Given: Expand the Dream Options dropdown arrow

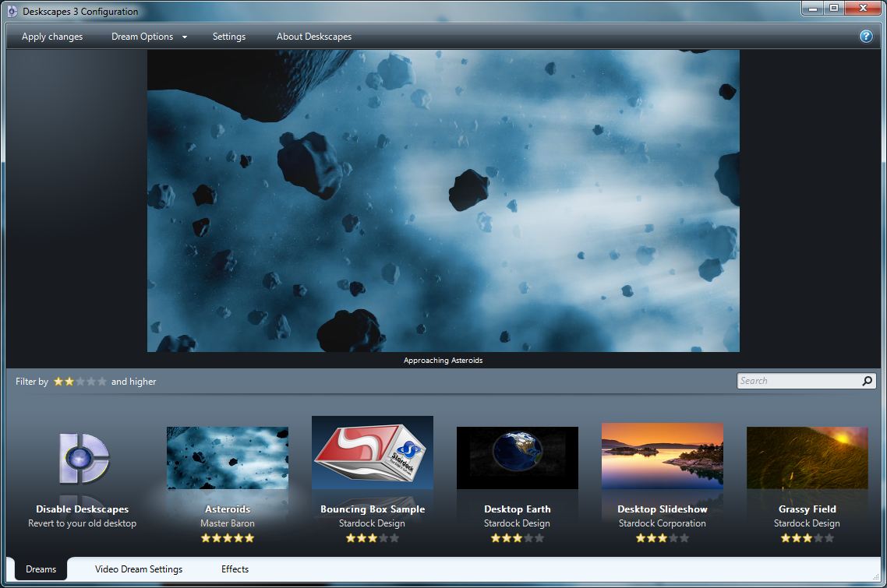Looking at the screenshot, I should pos(185,37).
